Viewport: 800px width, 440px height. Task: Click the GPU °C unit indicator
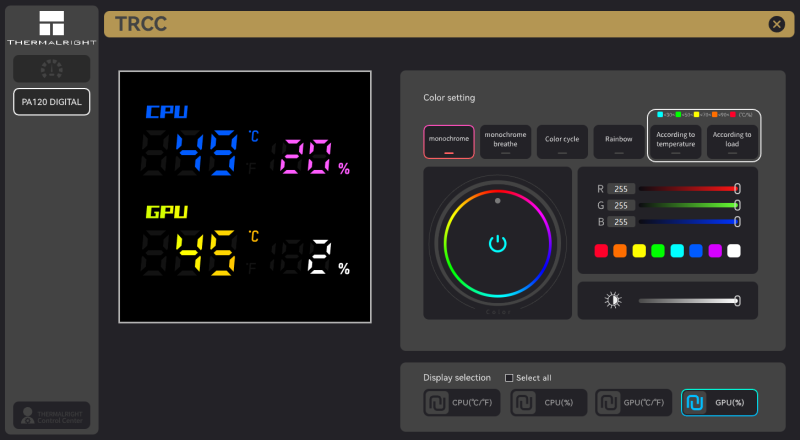click(254, 236)
